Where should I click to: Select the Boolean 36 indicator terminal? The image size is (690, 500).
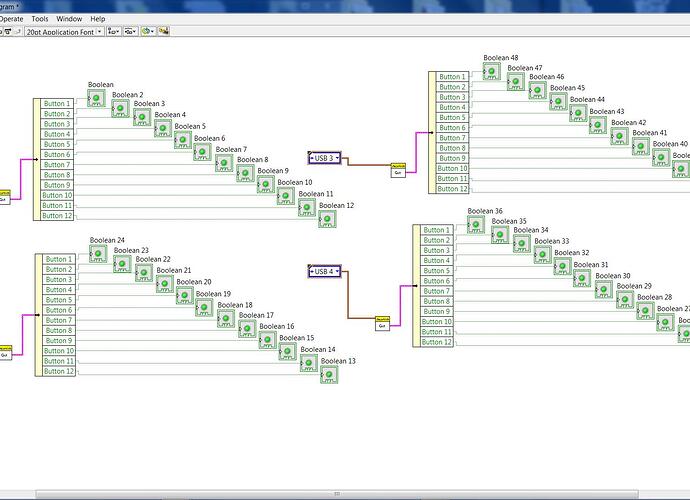coord(476,224)
